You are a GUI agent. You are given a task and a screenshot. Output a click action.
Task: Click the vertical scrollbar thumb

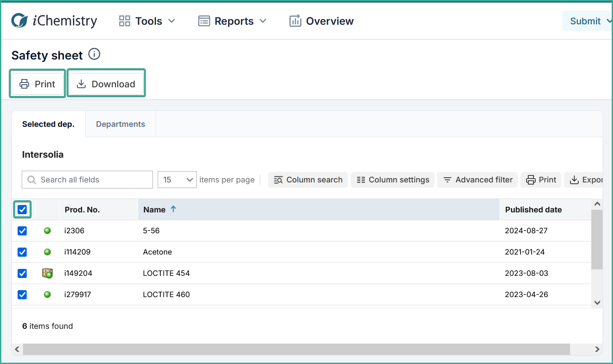tap(597, 239)
